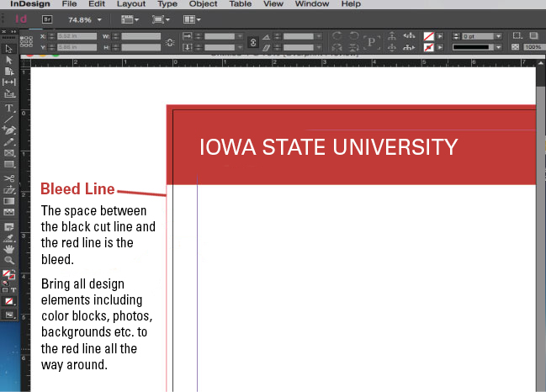Open the View menu

tap(273, 4)
